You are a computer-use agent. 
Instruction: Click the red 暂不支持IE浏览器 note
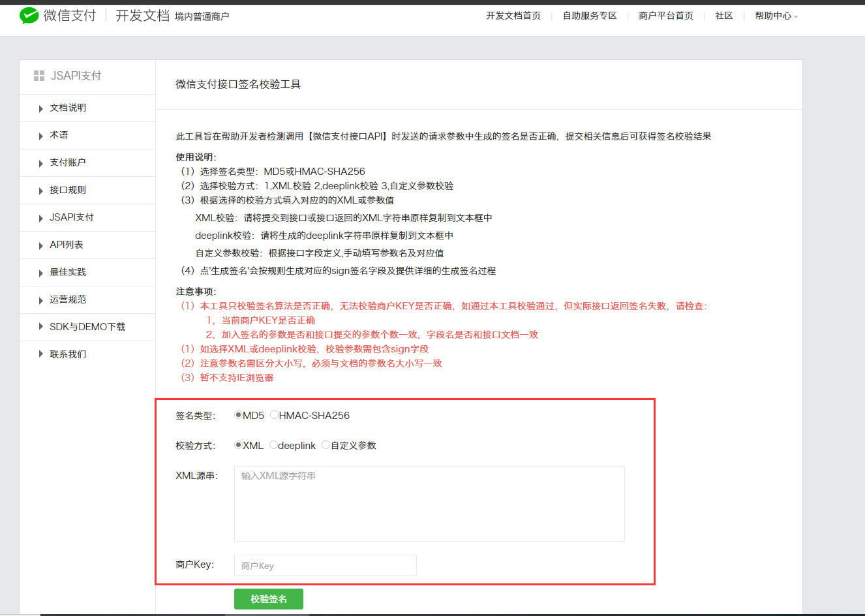click(227, 378)
